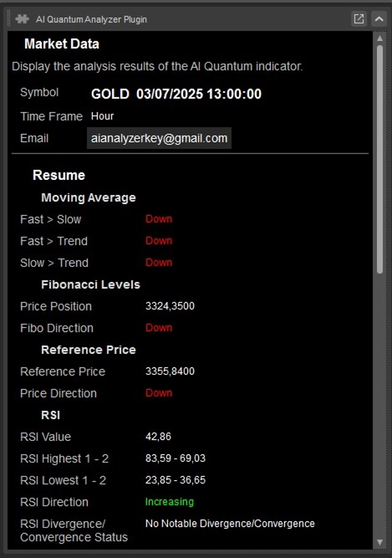Click the Fibo Direction Down status
The image size is (392, 558).
tap(159, 328)
